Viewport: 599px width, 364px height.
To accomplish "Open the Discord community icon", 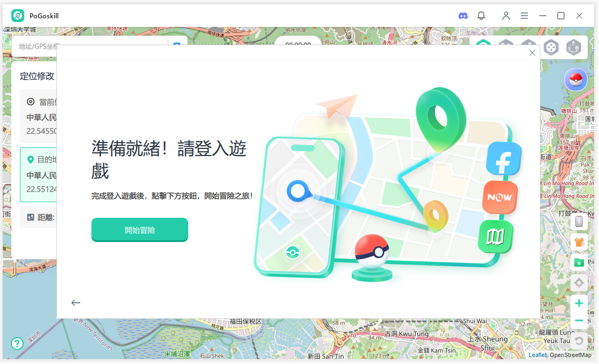I will point(463,16).
